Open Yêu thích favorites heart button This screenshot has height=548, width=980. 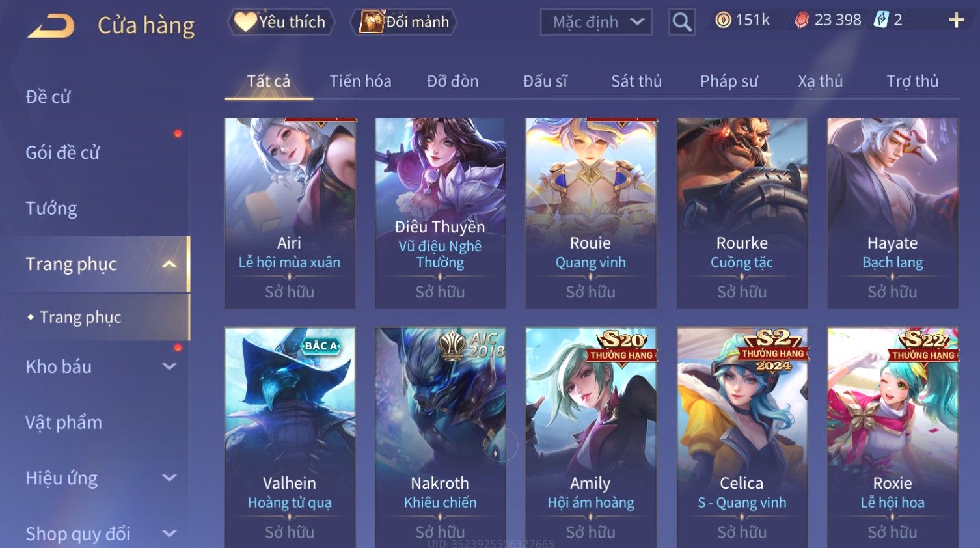280,22
